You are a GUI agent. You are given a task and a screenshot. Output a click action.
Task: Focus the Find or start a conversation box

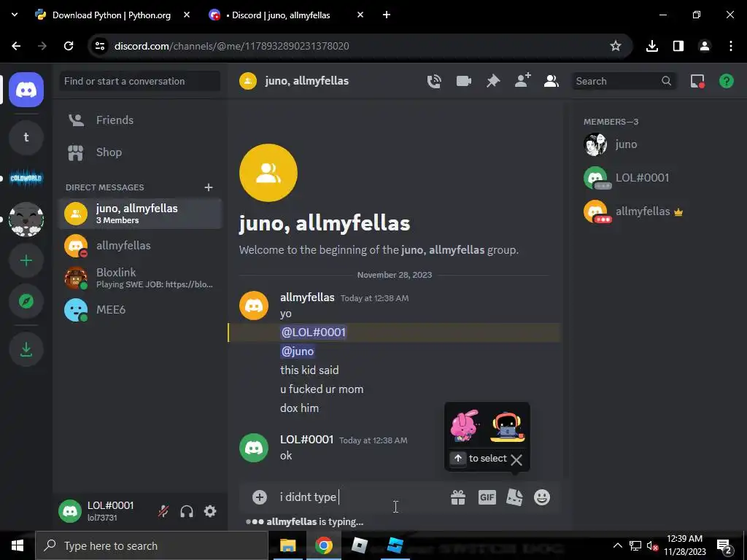coord(140,81)
